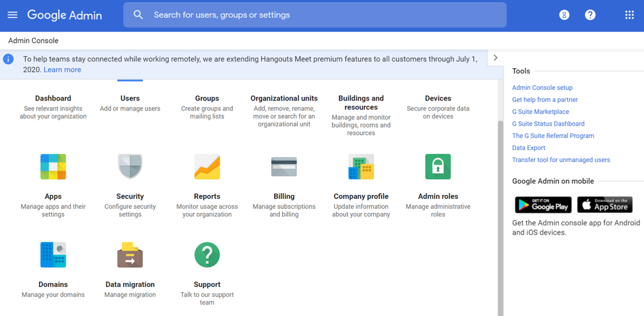Open G Suite Status Dashboard link
The image size is (644, 316).
(548, 124)
